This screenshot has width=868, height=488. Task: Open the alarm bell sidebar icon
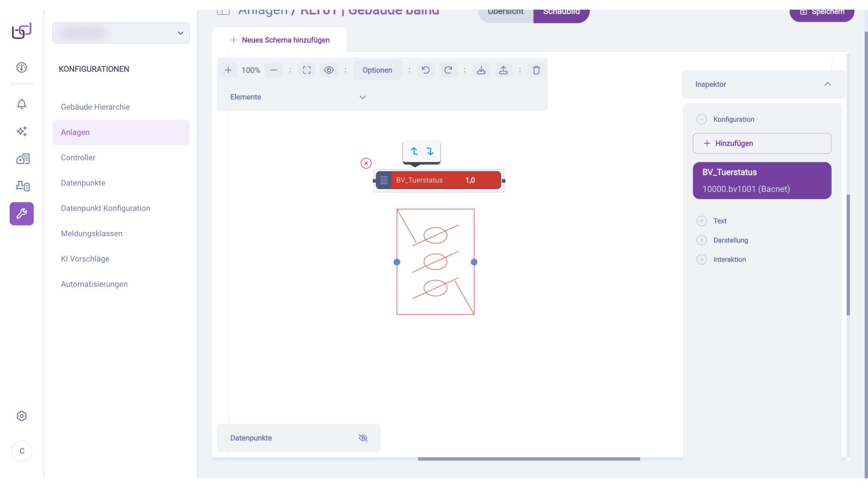pyautogui.click(x=22, y=104)
